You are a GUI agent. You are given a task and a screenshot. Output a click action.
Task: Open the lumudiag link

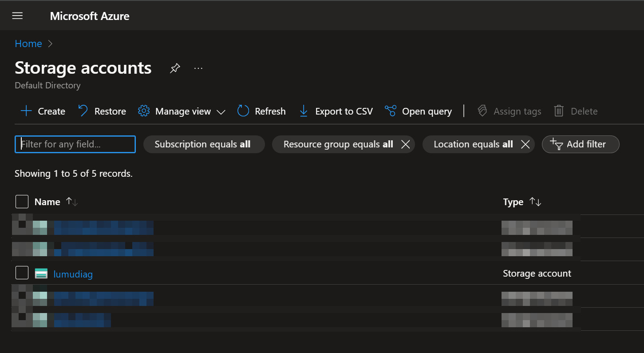tap(73, 274)
